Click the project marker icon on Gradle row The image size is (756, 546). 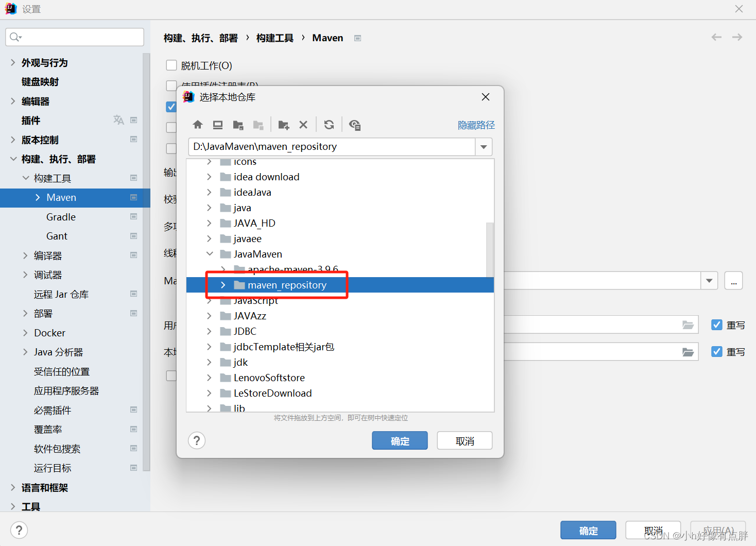coord(134,217)
